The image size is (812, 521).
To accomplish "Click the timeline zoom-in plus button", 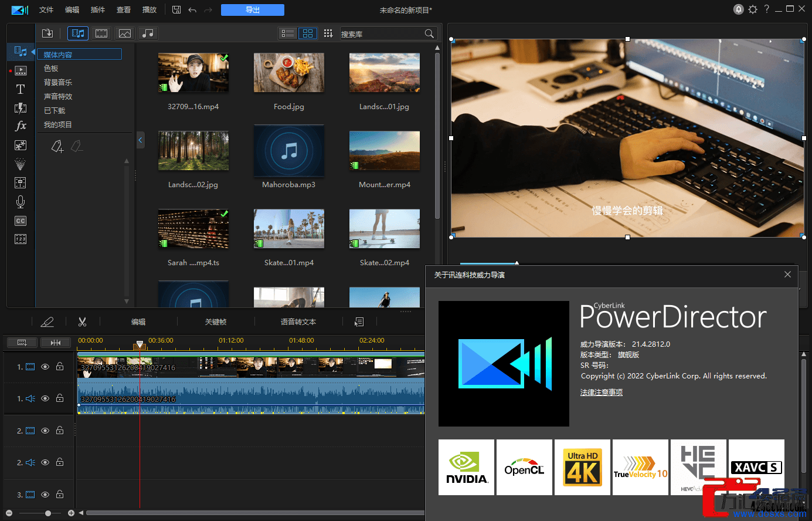I will coord(71,513).
